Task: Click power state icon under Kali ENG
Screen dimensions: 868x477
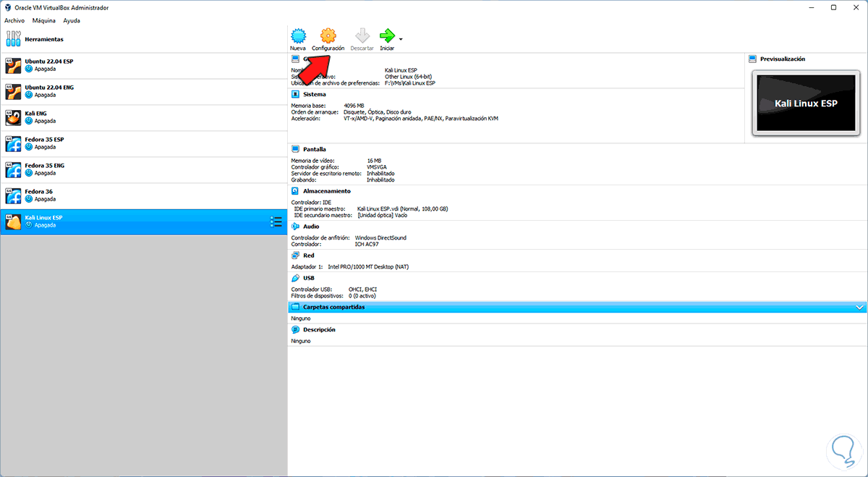Action: click(29, 121)
